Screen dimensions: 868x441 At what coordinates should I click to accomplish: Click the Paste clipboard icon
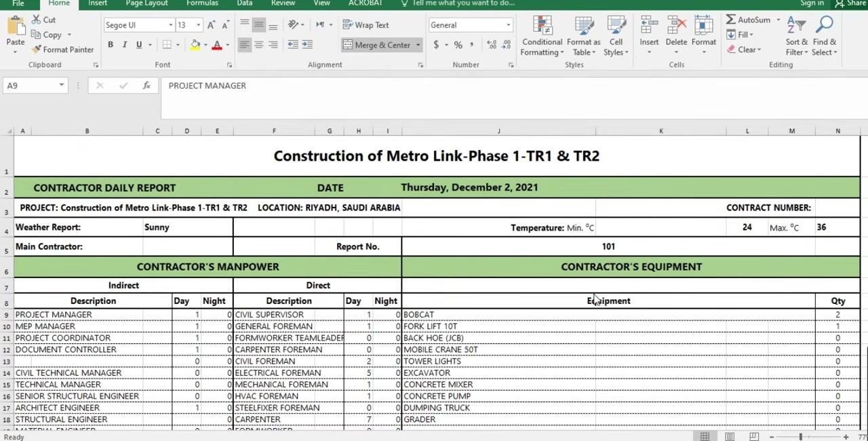16,26
